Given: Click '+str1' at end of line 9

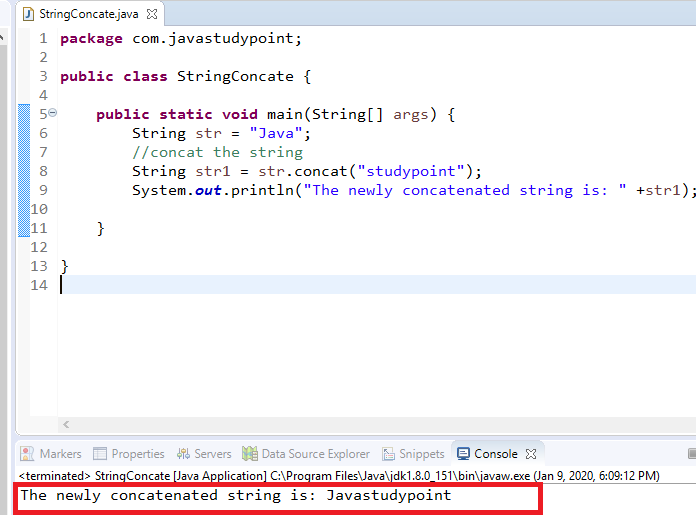Looking at the screenshot, I should point(658,191).
